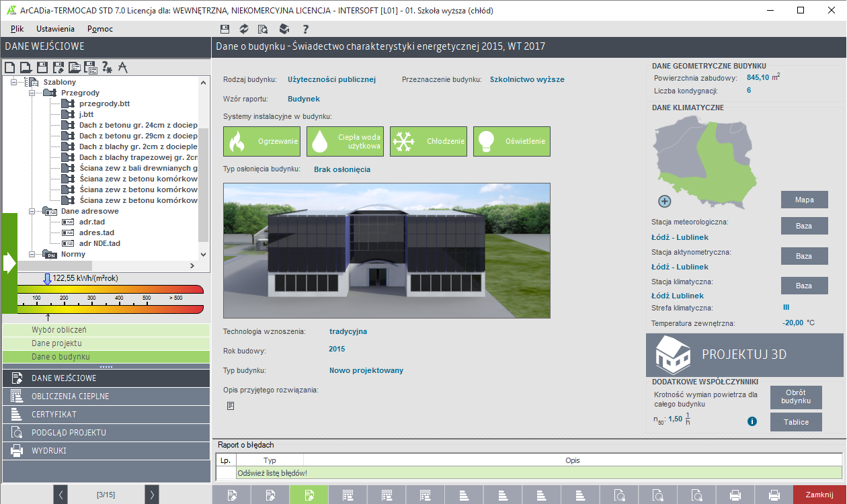Open Typ budynku dropdown showing Nowo projektowany
The width and height of the screenshot is (847, 504).
click(366, 370)
